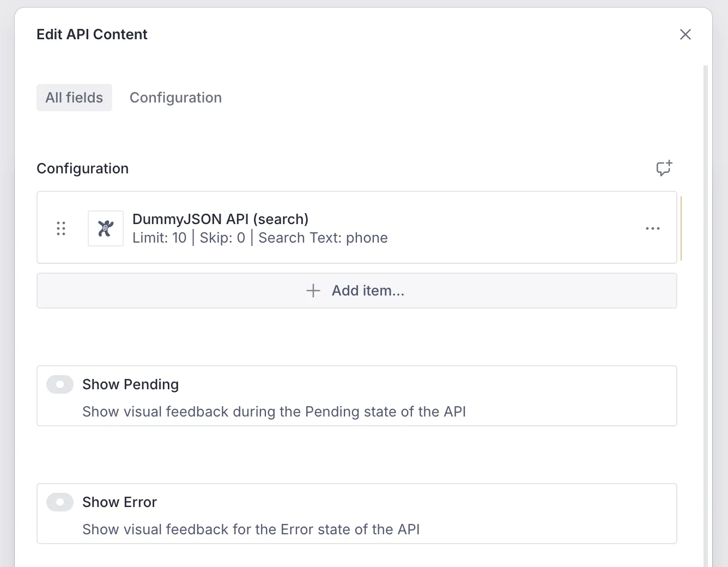Click the ellipsis icon on the API configuration row
Viewport: 728px width, 567px height.
tap(652, 228)
